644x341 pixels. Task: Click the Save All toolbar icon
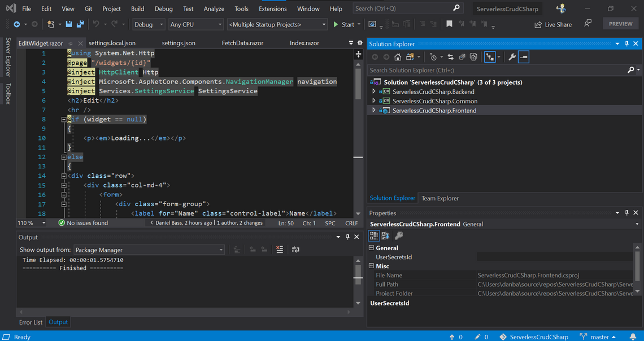click(x=80, y=24)
